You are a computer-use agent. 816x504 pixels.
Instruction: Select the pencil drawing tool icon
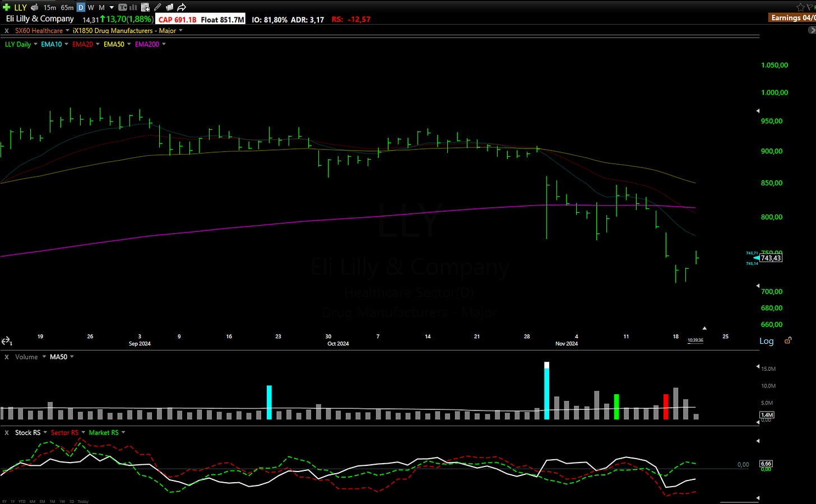pos(157,7)
